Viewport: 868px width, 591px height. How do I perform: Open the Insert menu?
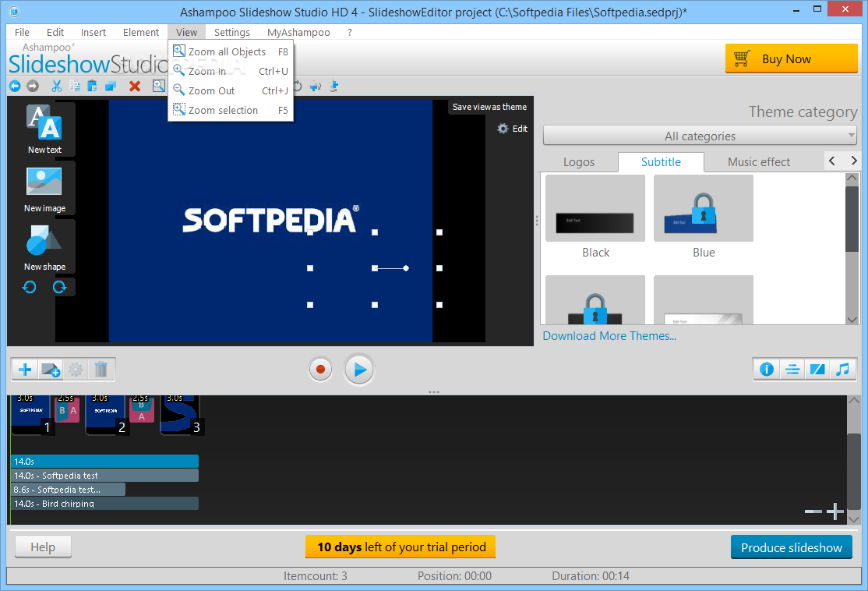pyautogui.click(x=93, y=32)
